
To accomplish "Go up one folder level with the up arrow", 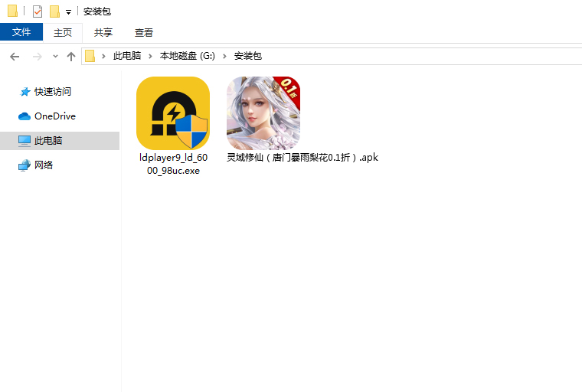I will click(x=71, y=57).
